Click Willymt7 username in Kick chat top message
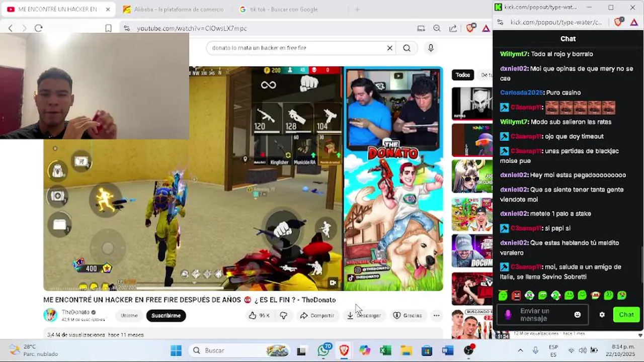644x362 pixels. point(514,54)
